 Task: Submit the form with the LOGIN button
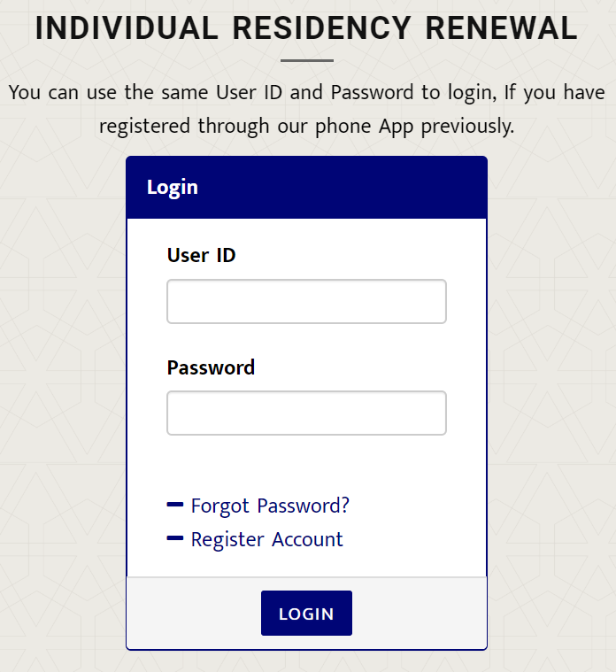click(307, 613)
